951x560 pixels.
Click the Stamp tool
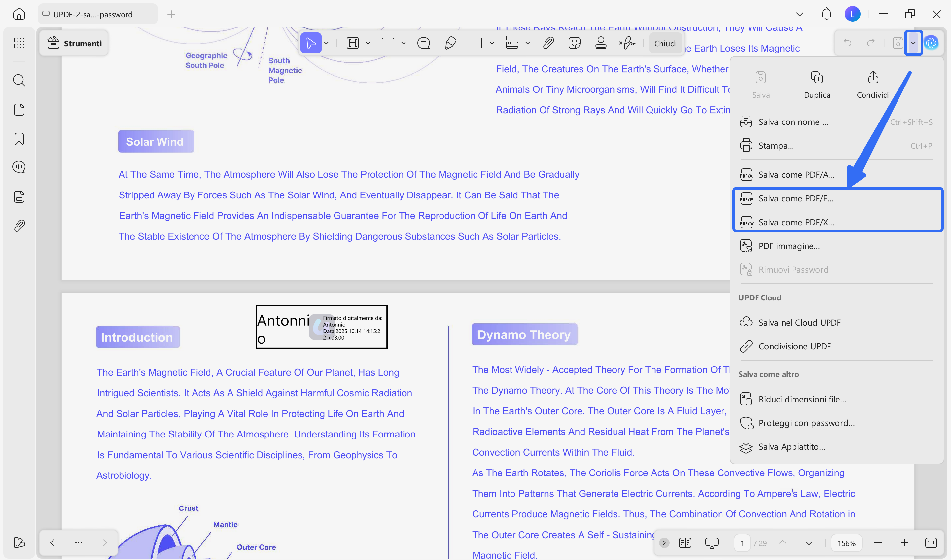(x=601, y=43)
